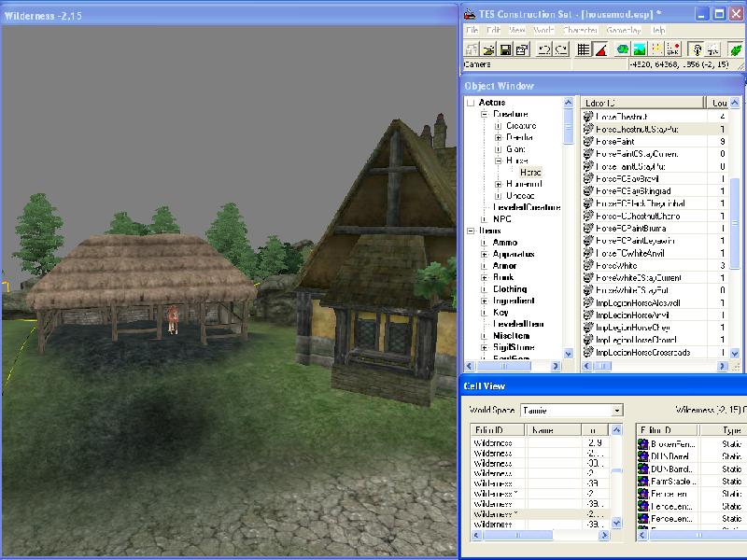The width and height of the screenshot is (747, 560).
Task: Click the creature icon beside HorsePaint
Action: pyautogui.click(x=588, y=142)
